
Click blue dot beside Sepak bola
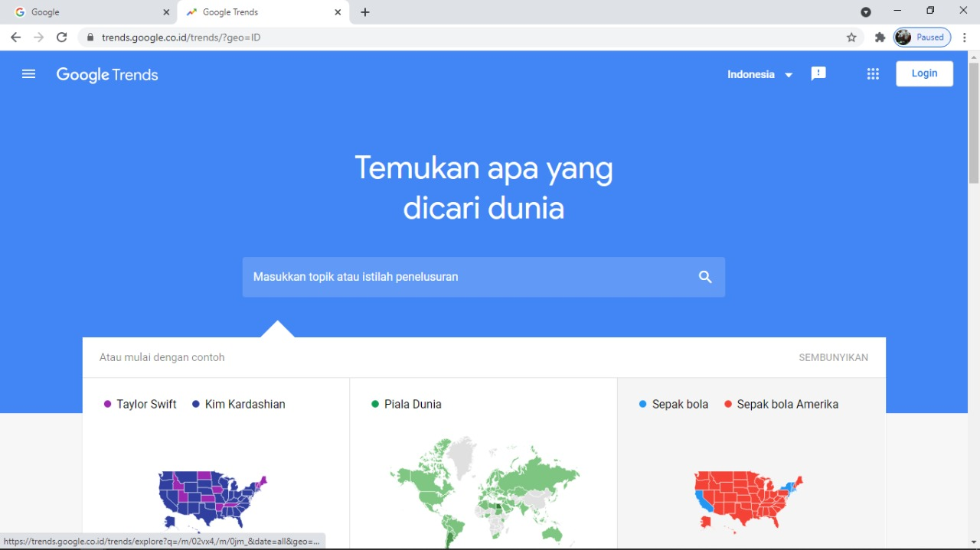click(643, 404)
